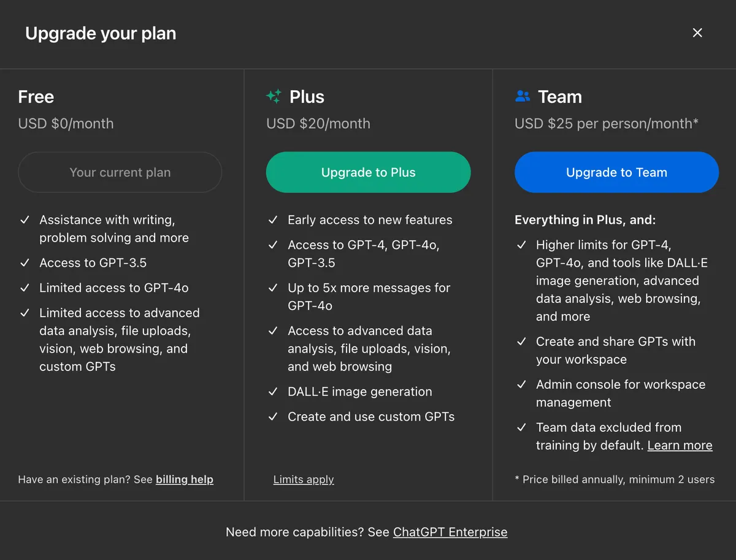Open the Limits apply link

304,479
